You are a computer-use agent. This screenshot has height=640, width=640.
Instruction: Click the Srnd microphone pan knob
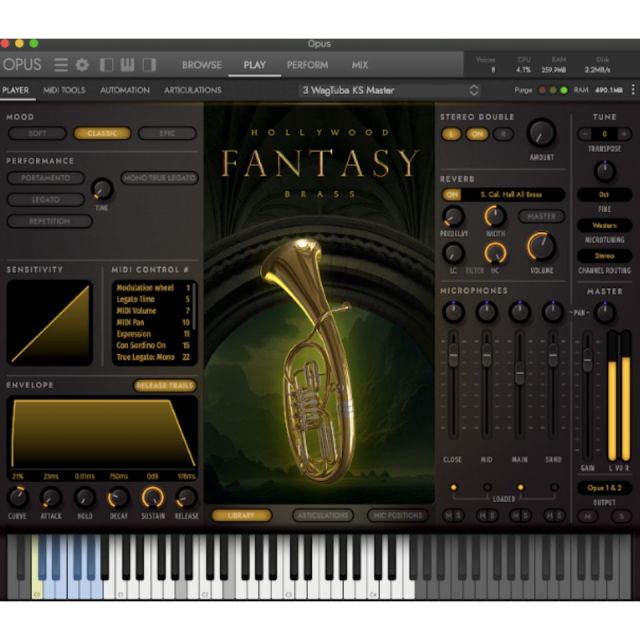(553, 311)
